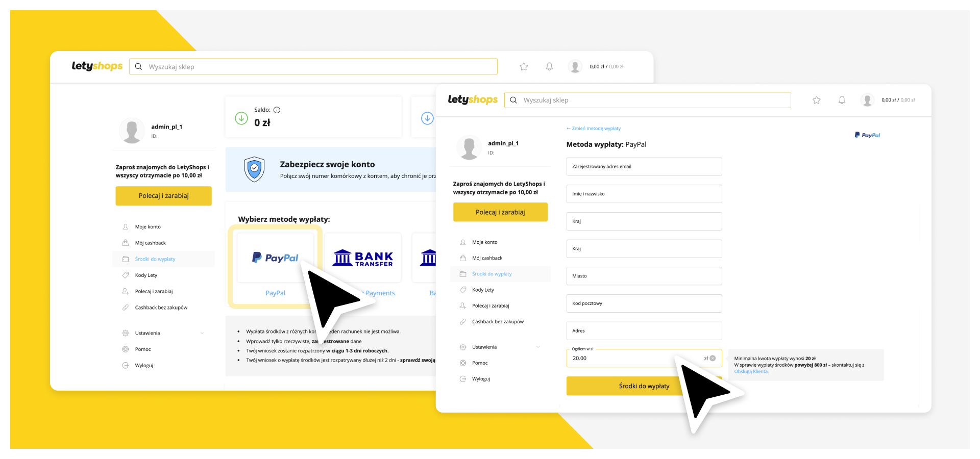Open Środki do wypłaty in the front window sidebar
The height and width of the screenshot is (459, 980).
[x=500, y=274]
